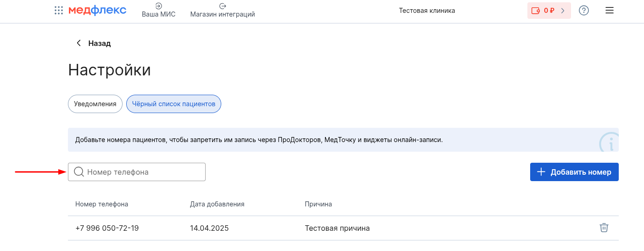Click the info icon in the banner
644x251 pixels.
[610, 143]
